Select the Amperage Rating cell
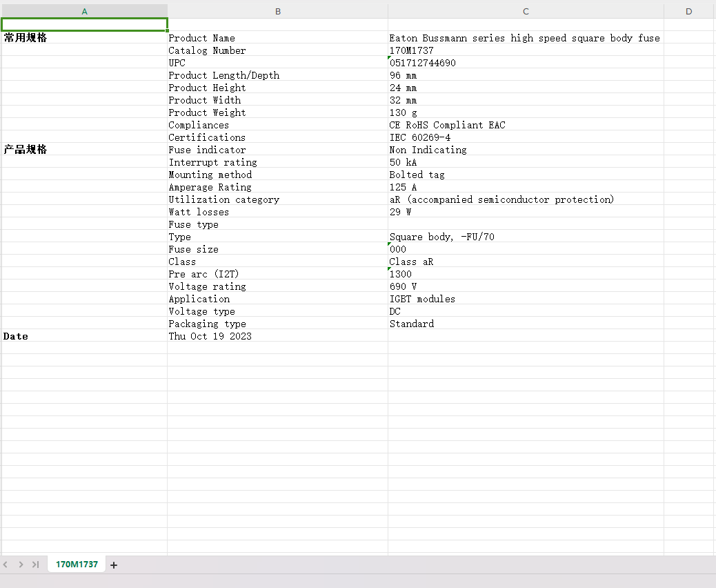Screen dimensions: 716x588 [x=277, y=187]
